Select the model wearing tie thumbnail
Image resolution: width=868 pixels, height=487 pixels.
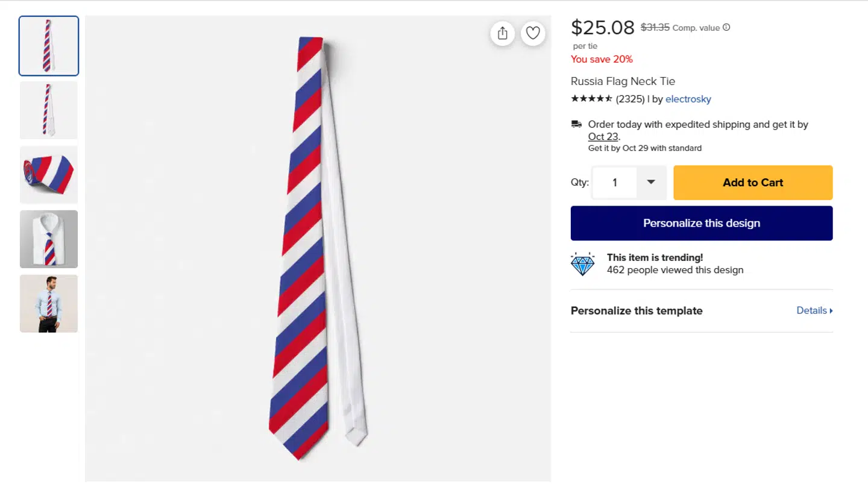tap(49, 303)
